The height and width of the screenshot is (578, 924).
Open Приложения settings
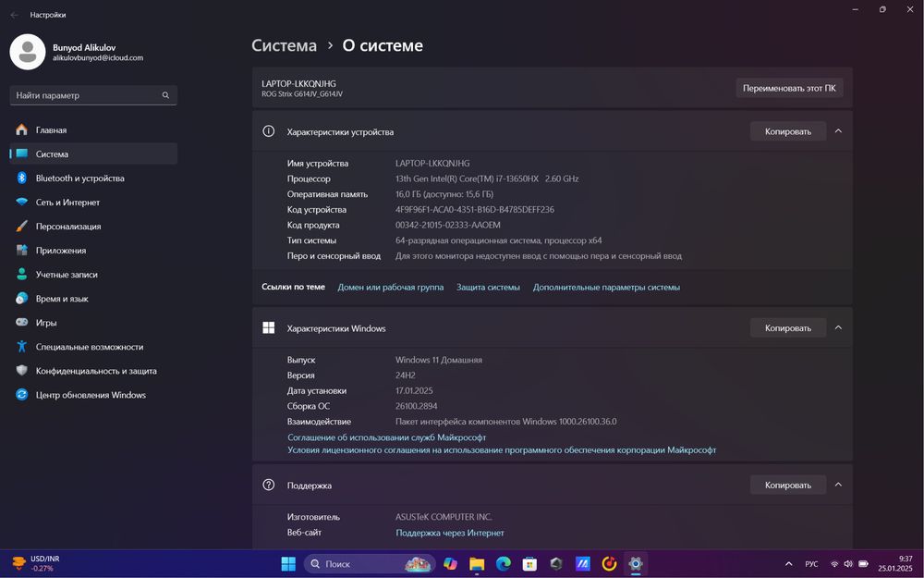click(93, 250)
